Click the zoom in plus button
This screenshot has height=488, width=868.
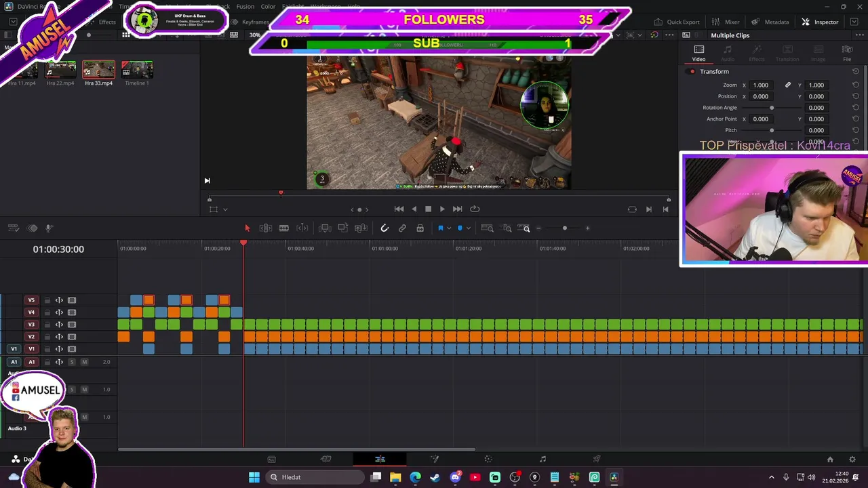coord(587,228)
